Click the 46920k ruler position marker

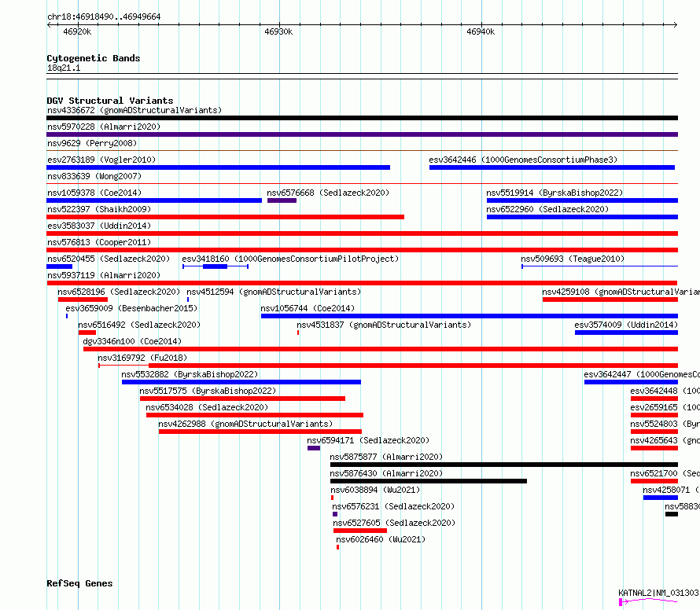(x=77, y=31)
